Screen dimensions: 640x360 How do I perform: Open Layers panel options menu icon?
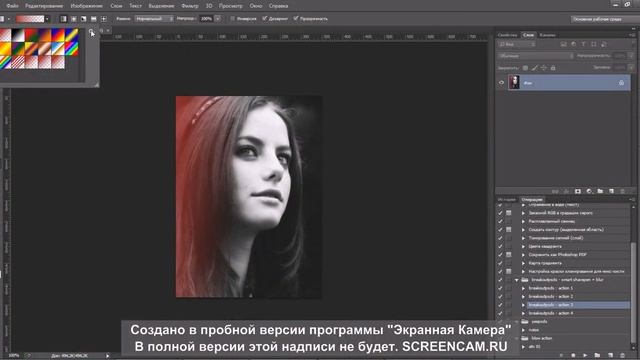click(632, 35)
